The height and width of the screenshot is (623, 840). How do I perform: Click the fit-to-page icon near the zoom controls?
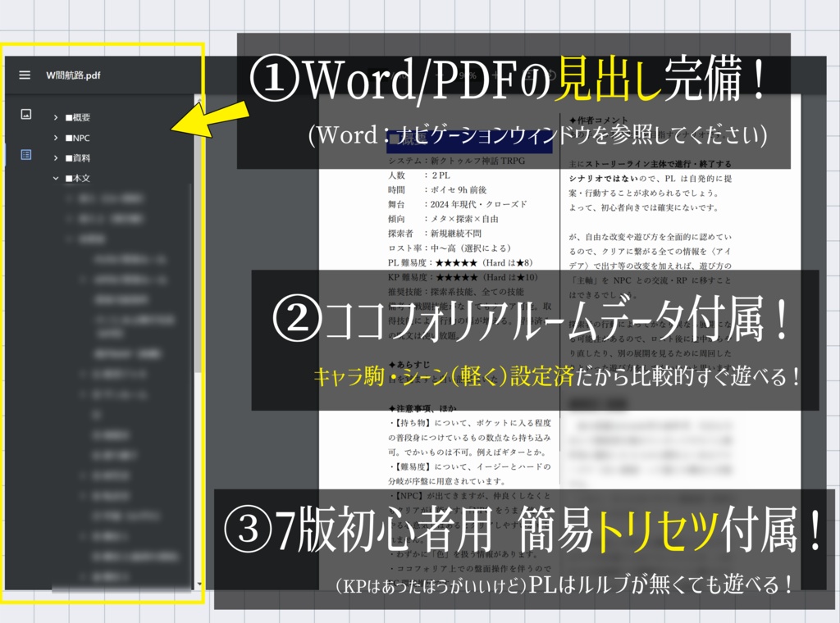pos(529,74)
